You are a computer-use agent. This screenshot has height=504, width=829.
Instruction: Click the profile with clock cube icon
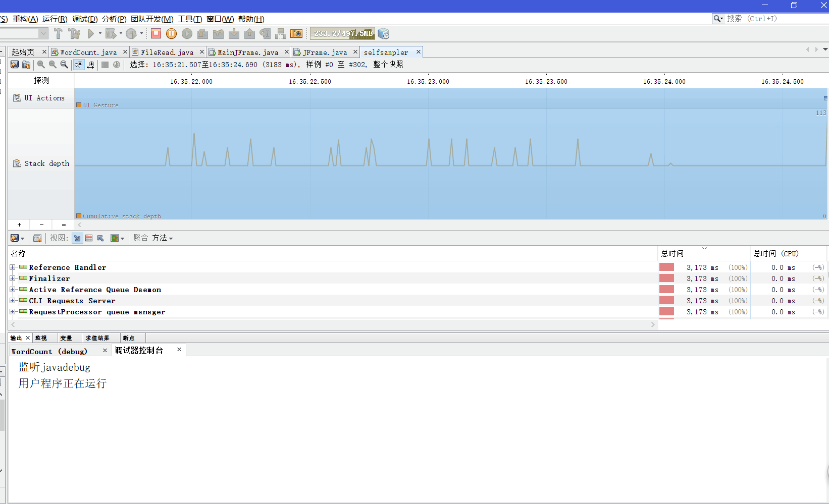384,34
